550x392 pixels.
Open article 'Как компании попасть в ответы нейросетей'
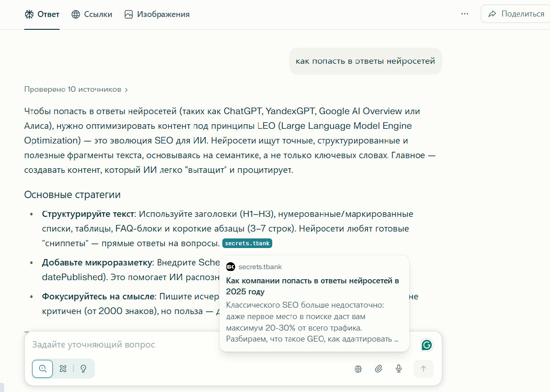[313, 286]
